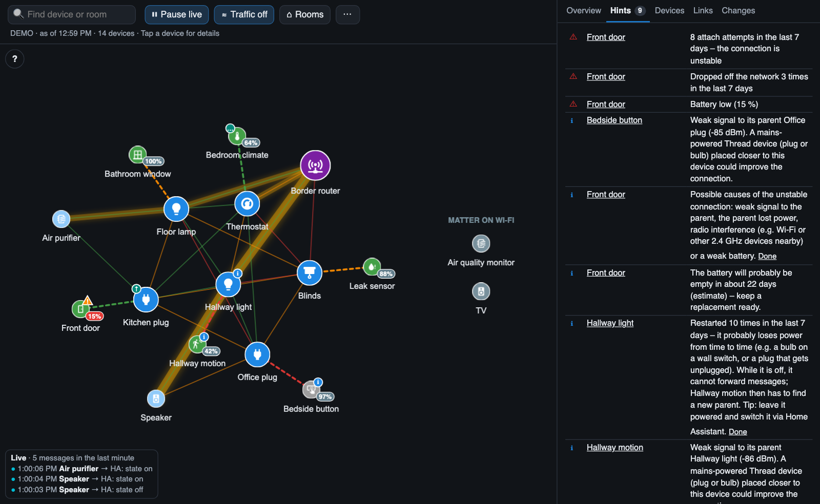Image resolution: width=820 pixels, height=504 pixels.
Task: Open the Hallway motion sensor node
Action: pos(197,344)
